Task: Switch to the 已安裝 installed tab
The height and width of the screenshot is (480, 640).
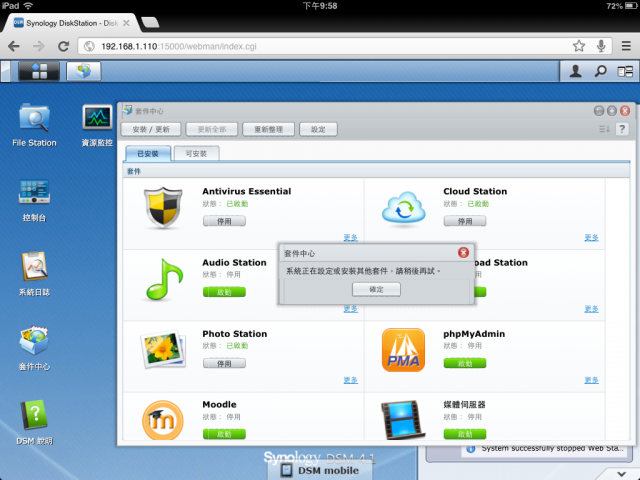Action: click(148, 153)
